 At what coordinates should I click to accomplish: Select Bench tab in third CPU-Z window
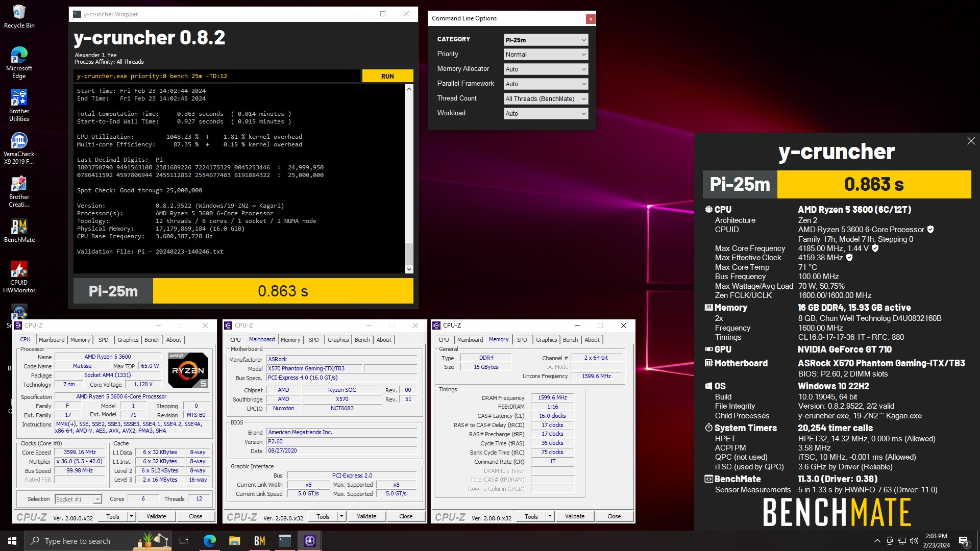(x=571, y=340)
